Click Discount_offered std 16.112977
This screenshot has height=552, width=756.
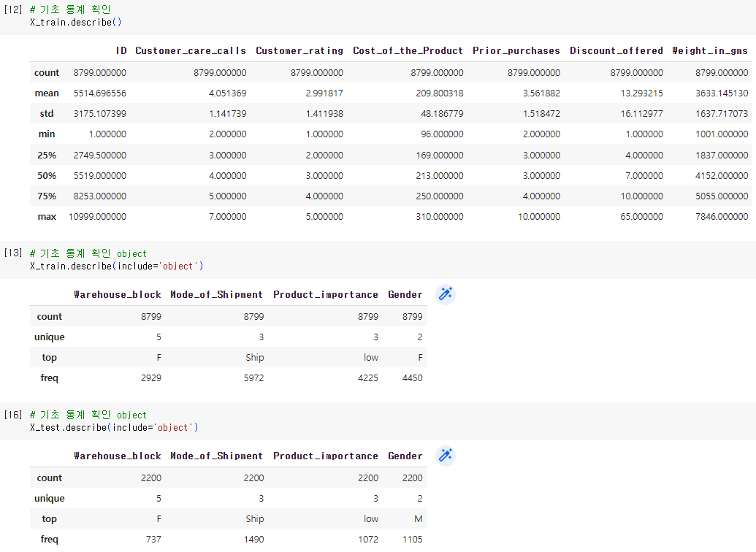pyautogui.click(x=642, y=114)
